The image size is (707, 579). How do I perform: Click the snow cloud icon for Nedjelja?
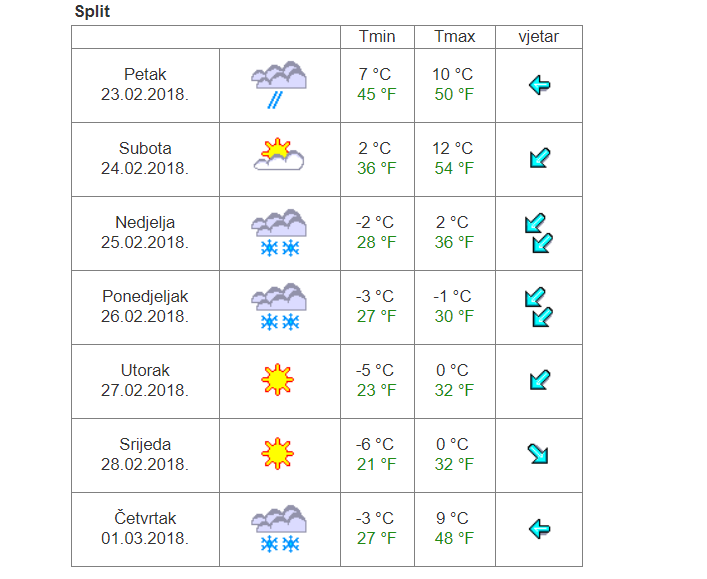click(279, 233)
